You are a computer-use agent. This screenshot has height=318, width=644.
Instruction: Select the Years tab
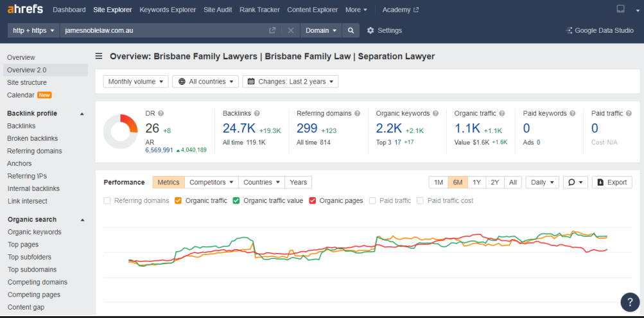point(298,182)
